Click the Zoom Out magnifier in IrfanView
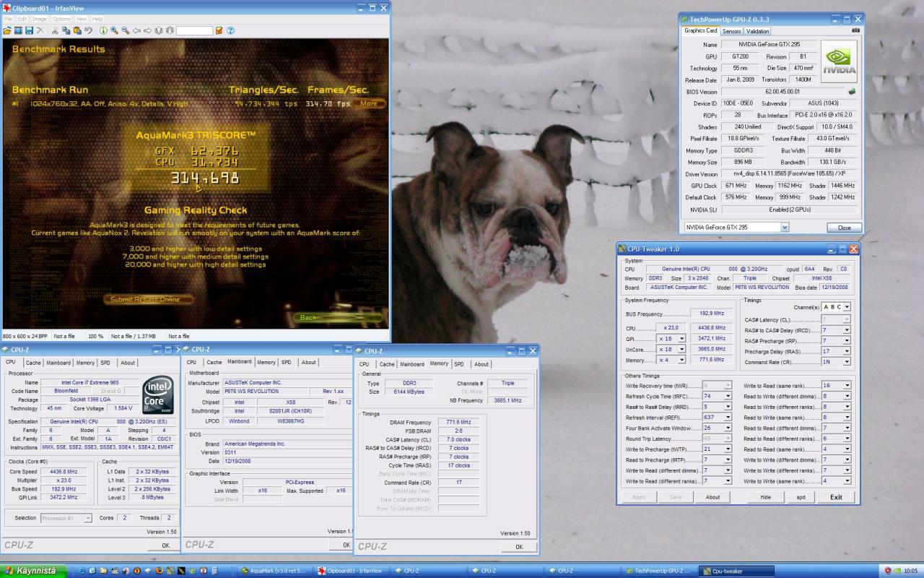924x578 pixels. coord(126,30)
